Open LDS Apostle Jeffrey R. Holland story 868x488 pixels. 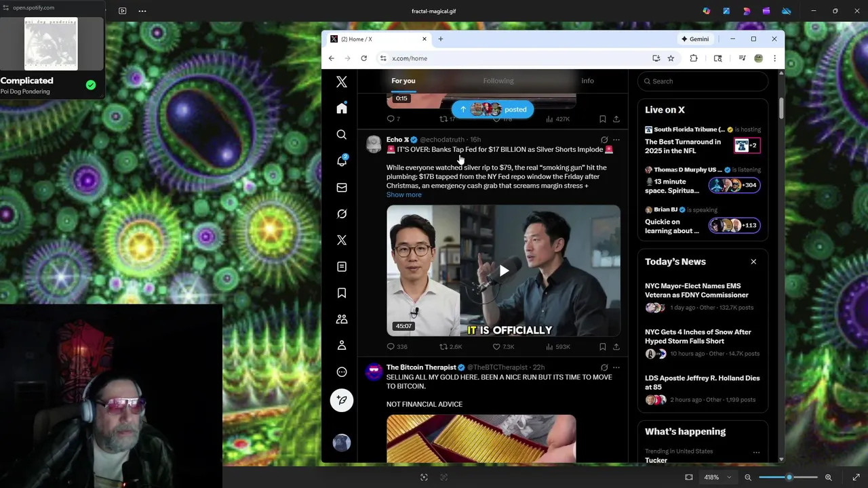tap(702, 382)
